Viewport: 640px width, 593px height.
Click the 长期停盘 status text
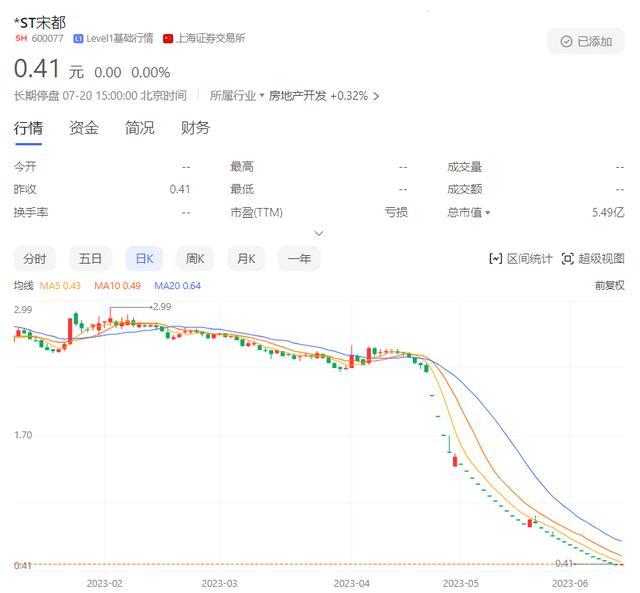click(x=37, y=96)
